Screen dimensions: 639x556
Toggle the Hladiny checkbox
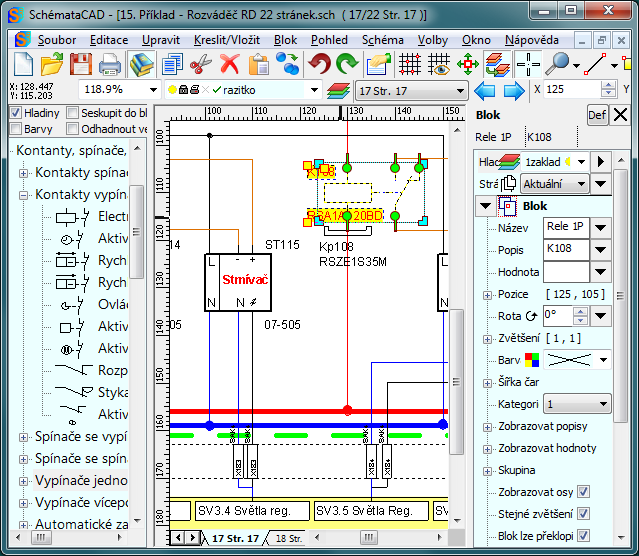15,113
